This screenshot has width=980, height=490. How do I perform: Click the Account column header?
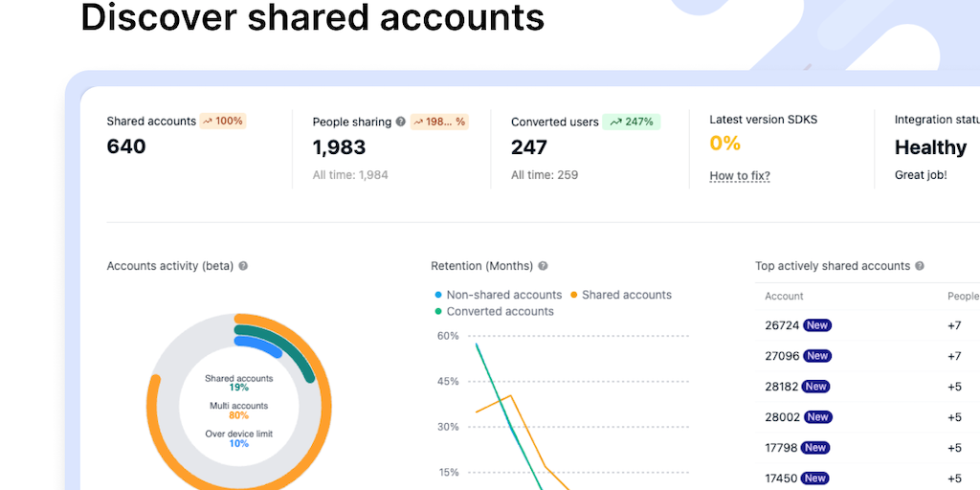point(784,297)
